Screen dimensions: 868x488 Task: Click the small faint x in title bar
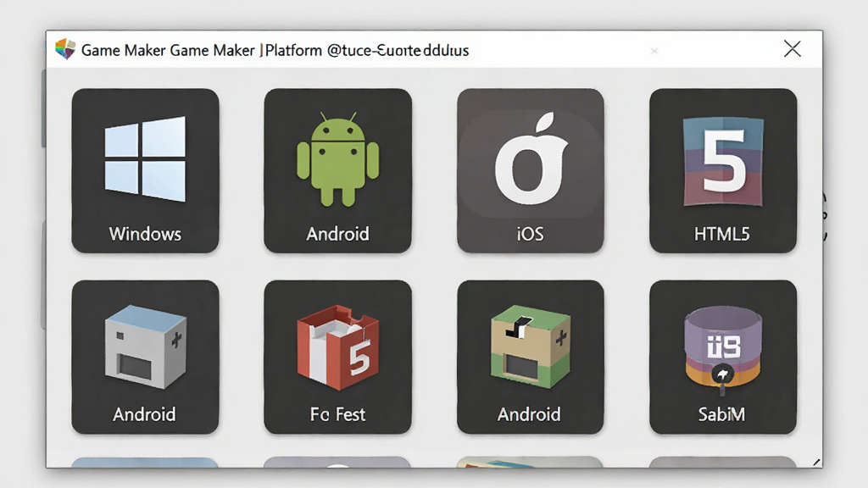654,51
